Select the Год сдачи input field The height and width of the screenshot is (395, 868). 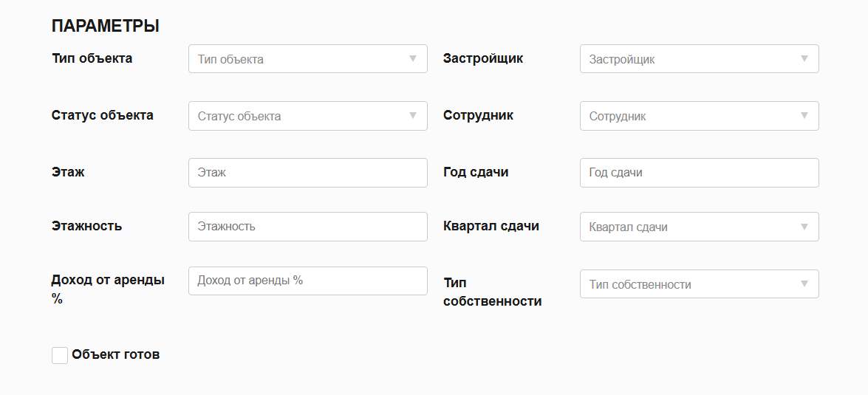(699, 173)
